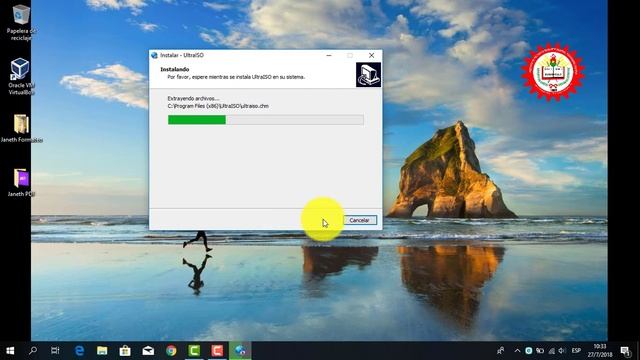Open Task View from the taskbar
640x360 pixels.
55,351
